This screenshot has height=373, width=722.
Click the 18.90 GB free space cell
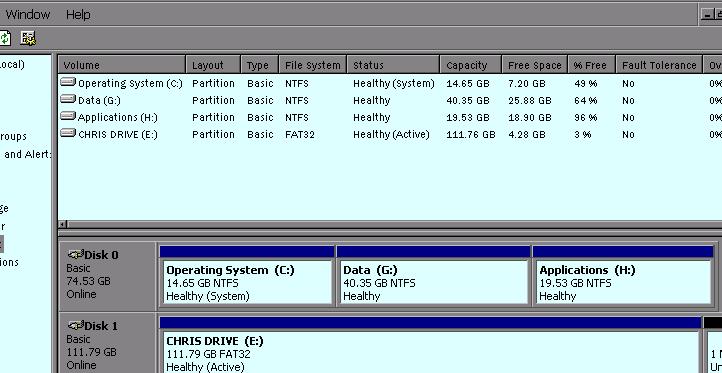click(530, 117)
